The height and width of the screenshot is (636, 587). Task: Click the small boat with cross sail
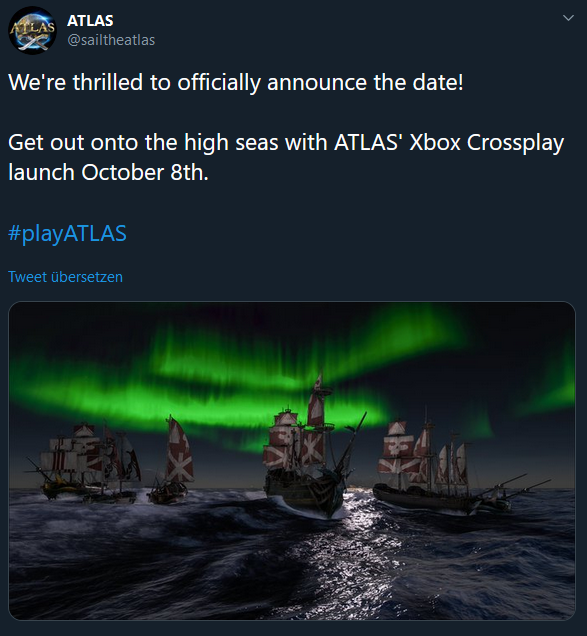click(172, 462)
